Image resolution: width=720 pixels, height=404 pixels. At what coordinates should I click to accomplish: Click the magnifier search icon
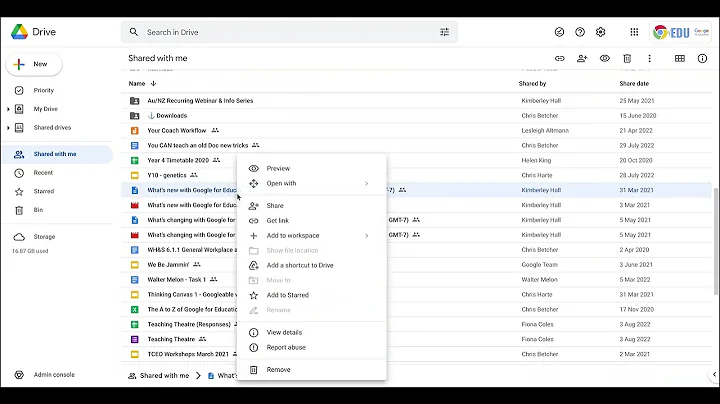(134, 32)
